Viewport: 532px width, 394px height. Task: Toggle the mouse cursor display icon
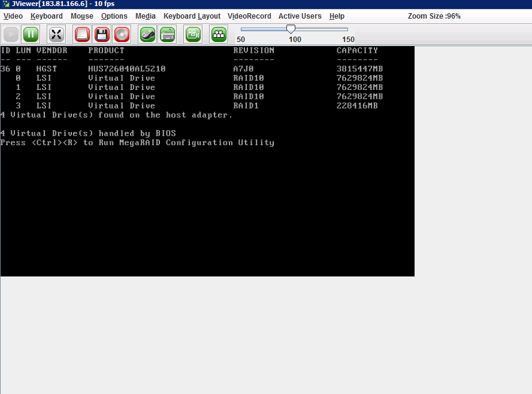[x=147, y=35]
